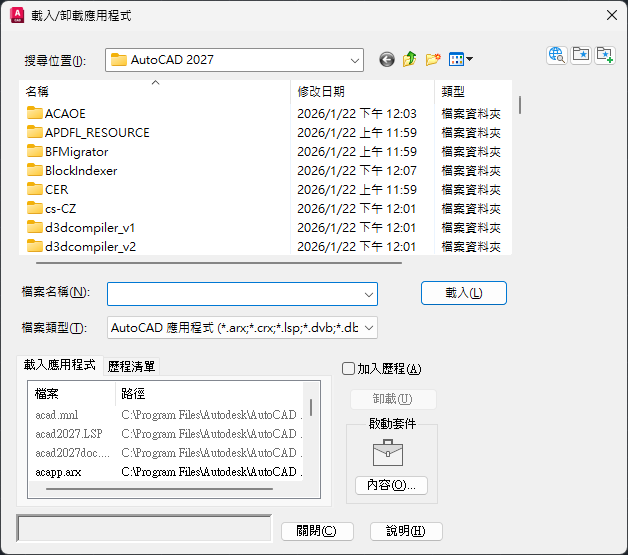Select the CER folder
This screenshot has width=628, height=555.
[48, 189]
